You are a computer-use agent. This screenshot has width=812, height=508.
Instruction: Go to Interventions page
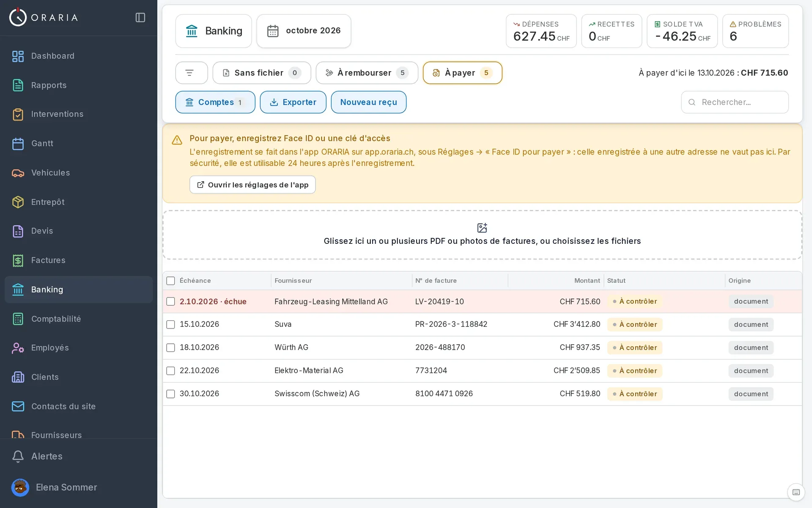coord(79,114)
